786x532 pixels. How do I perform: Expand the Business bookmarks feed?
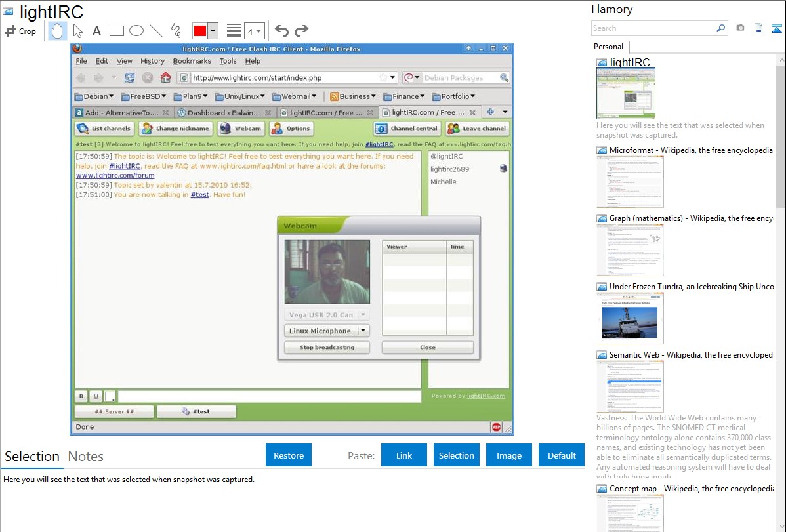pos(354,96)
